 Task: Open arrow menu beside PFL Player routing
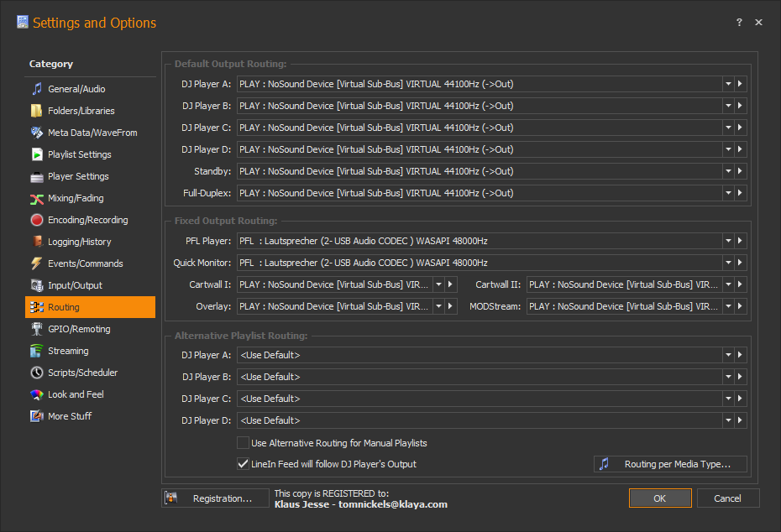740,241
